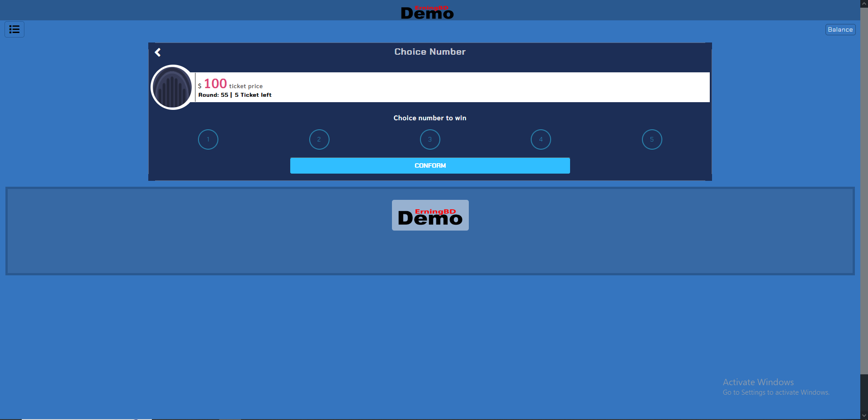Select number 4 circle

[541, 139]
